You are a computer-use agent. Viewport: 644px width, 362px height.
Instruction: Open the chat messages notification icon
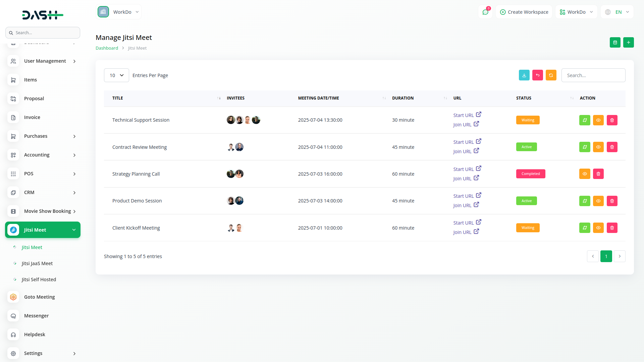pyautogui.click(x=485, y=12)
